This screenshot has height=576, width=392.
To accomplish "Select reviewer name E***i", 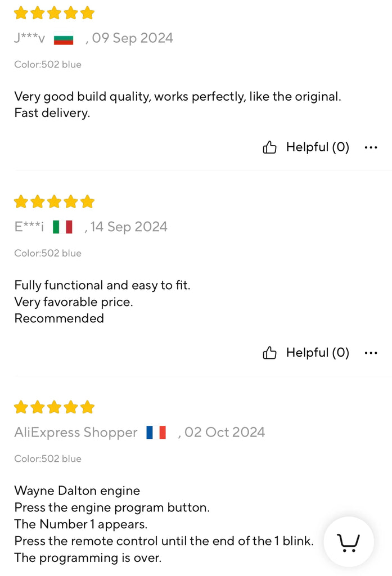I will point(29,227).
